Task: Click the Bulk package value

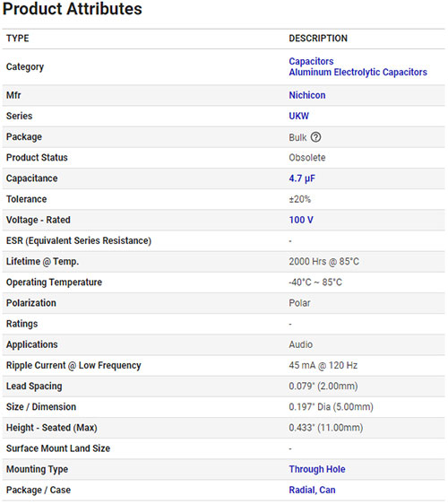Action: point(297,137)
